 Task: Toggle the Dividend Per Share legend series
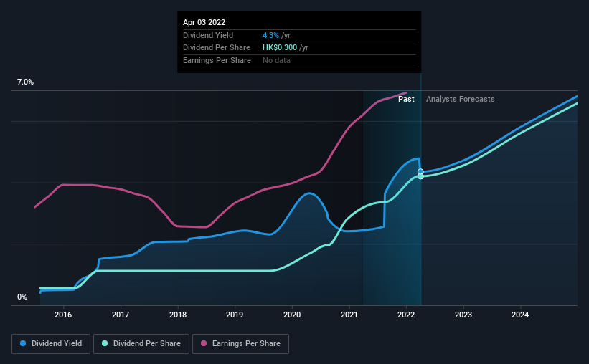click(x=141, y=344)
